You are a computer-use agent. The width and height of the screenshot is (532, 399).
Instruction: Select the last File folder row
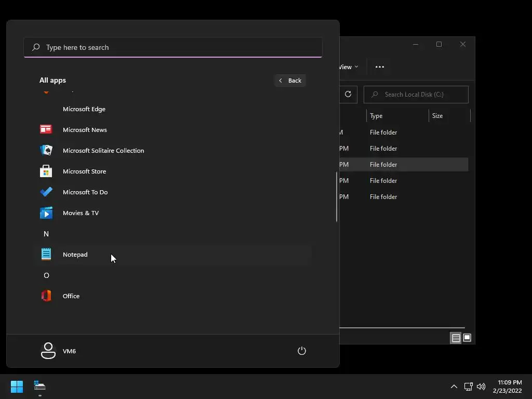(x=404, y=196)
